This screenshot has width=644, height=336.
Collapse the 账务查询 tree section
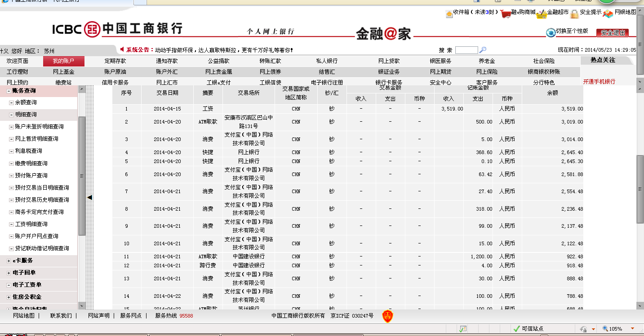coord(9,91)
